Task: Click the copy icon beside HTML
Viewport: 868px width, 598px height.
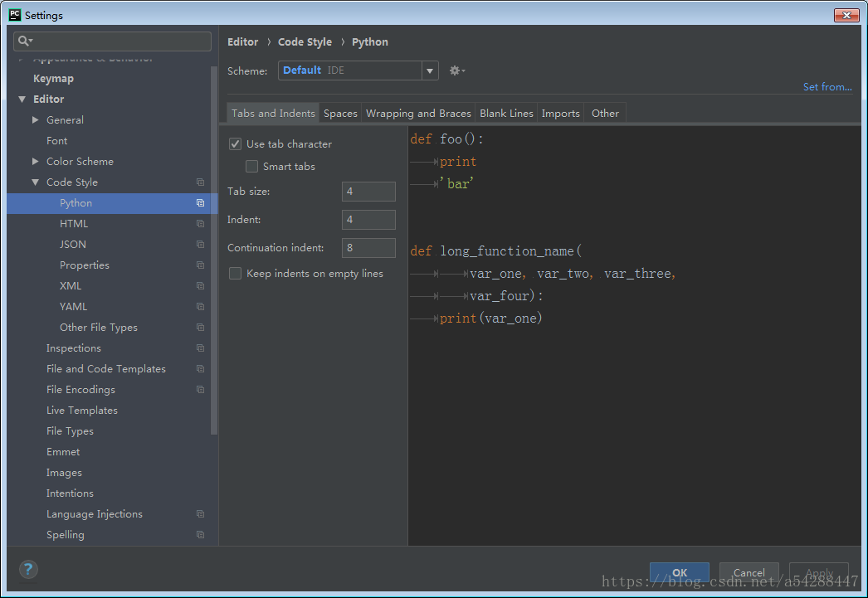Action: [200, 223]
